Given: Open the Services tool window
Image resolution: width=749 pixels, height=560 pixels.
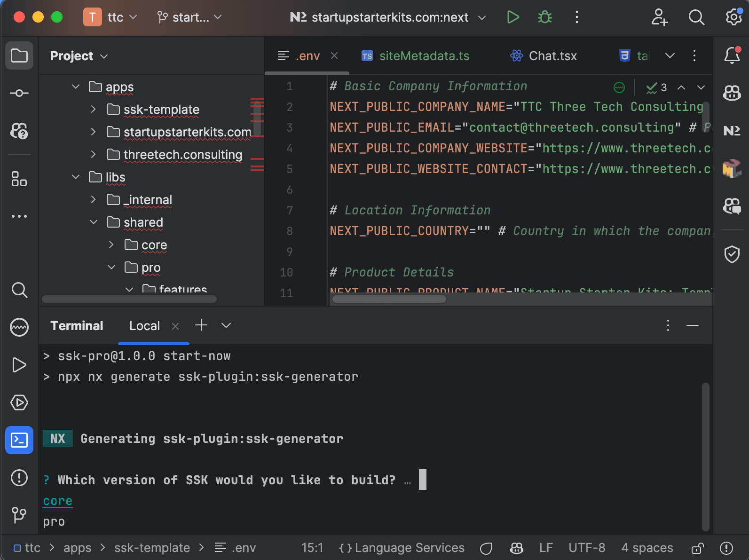Looking at the screenshot, I should click(x=19, y=402).
